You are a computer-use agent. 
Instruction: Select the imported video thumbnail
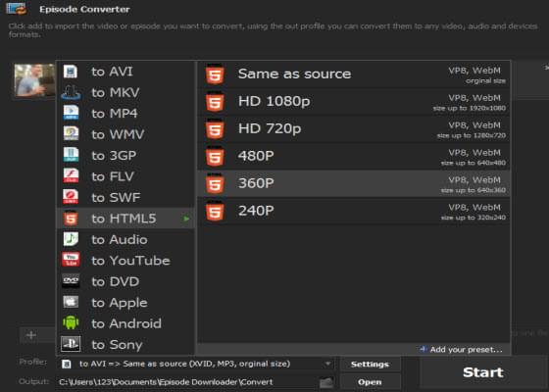pyautogui.click(x=34, y=80)
